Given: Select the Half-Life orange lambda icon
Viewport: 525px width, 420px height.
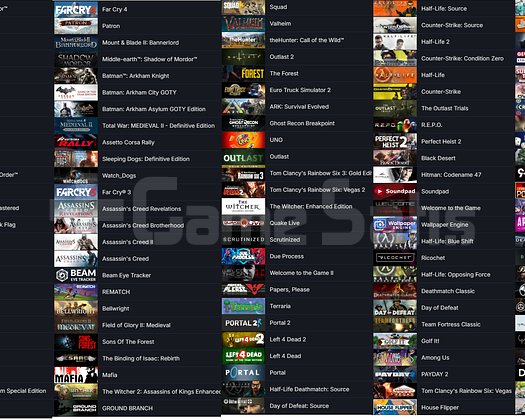Looking at the screenshot, I should coord(395,75).
